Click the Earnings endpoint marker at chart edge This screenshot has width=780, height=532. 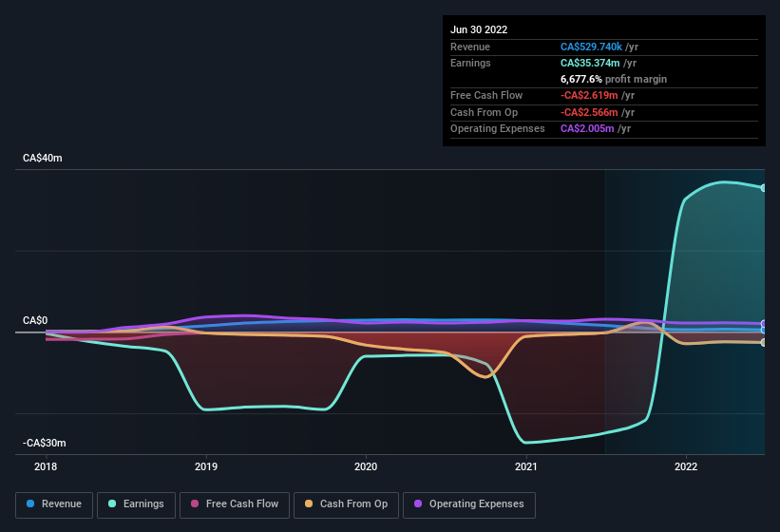(763, 188)
